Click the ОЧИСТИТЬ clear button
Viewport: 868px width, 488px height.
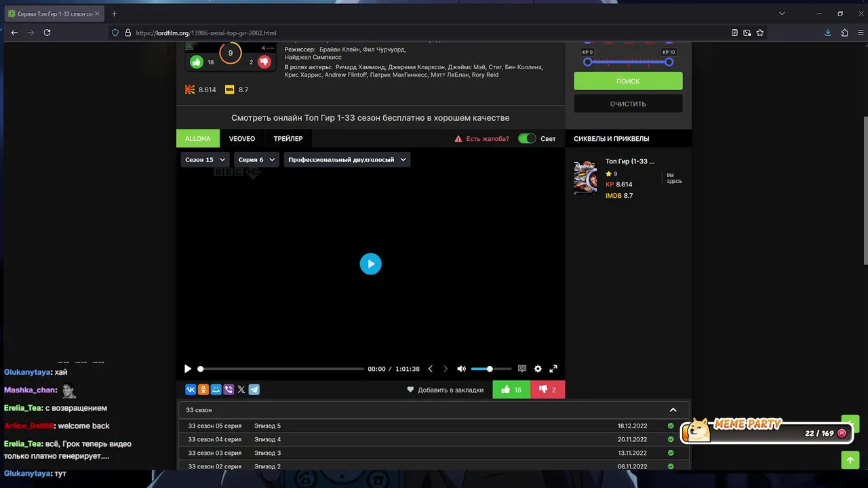[628, 104]
